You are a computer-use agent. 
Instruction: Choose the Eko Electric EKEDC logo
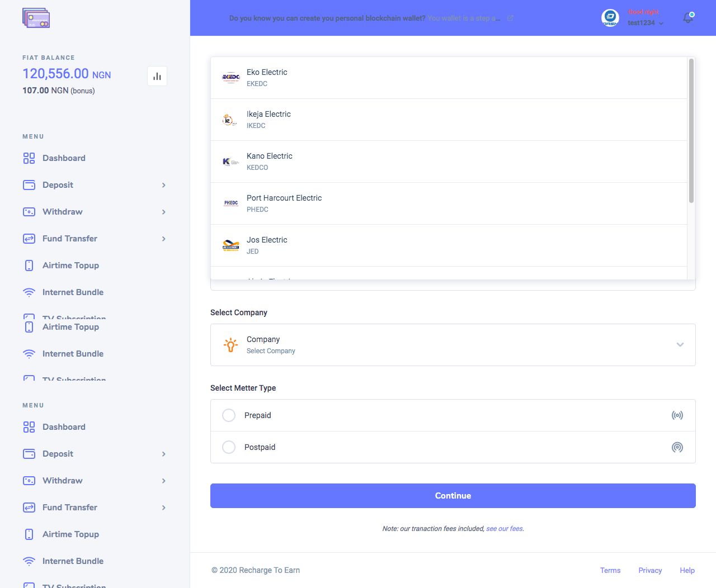pos(231,78)
